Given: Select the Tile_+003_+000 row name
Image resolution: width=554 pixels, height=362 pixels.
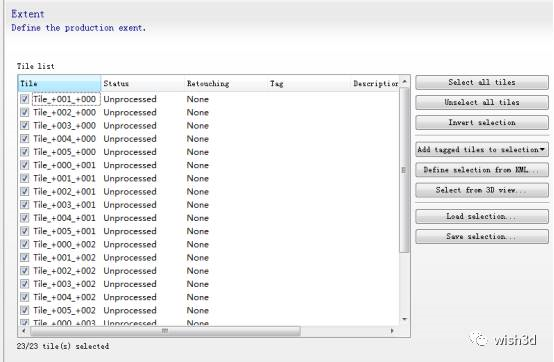Looking at the screenshot, I should pos(65,125).
